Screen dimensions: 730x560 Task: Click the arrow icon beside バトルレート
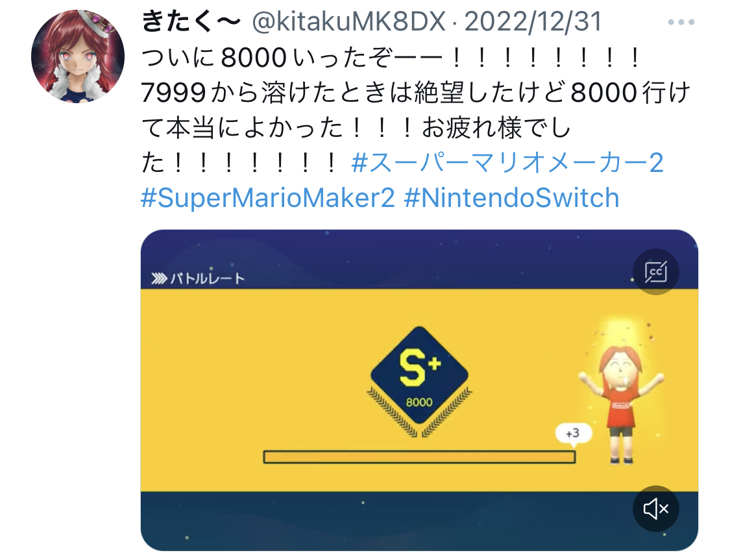point(159,279)
